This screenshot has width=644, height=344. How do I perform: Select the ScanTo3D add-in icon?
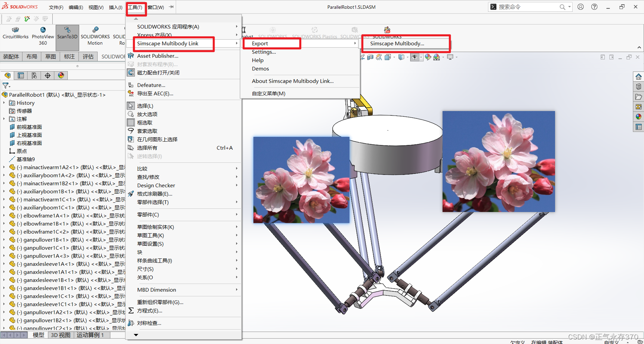(67, 34)
